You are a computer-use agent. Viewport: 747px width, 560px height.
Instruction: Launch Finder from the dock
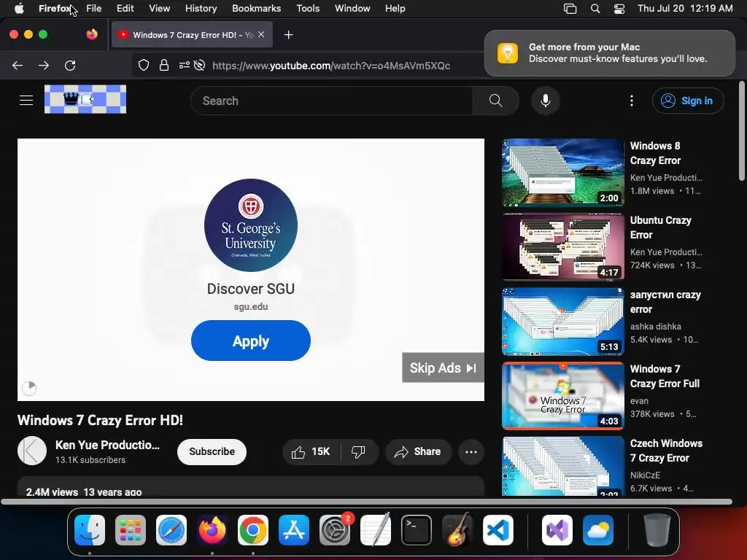pyautogui.click(x=90, y=530)
